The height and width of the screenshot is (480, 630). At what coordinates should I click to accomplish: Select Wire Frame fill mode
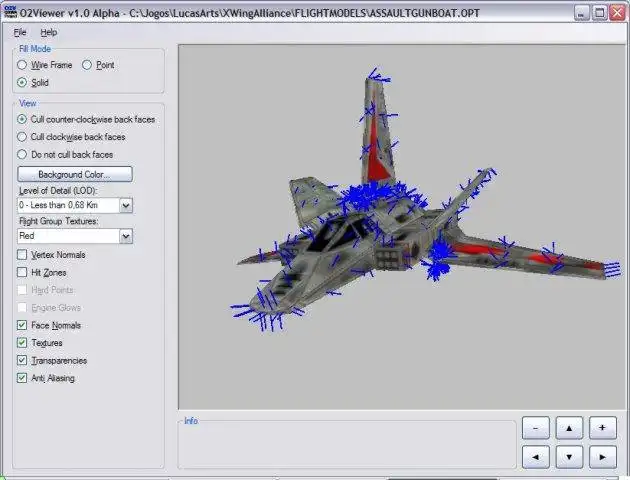coord(22,65)
